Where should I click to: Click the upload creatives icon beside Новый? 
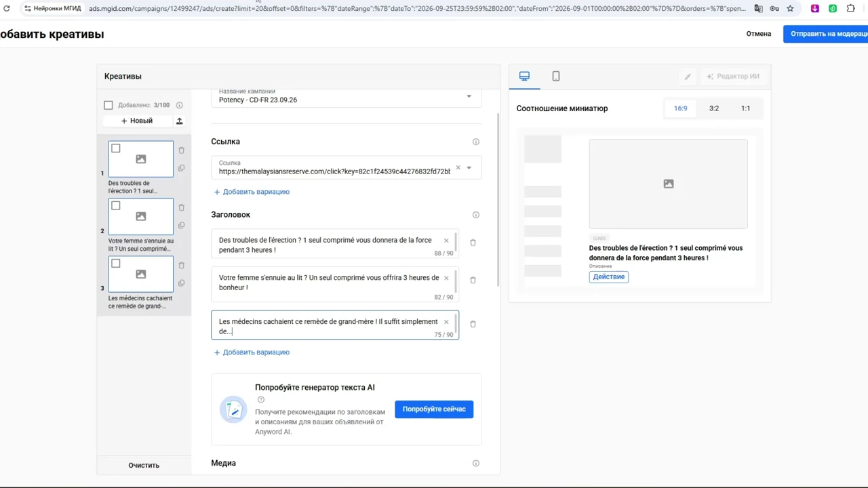click(180, 121)
